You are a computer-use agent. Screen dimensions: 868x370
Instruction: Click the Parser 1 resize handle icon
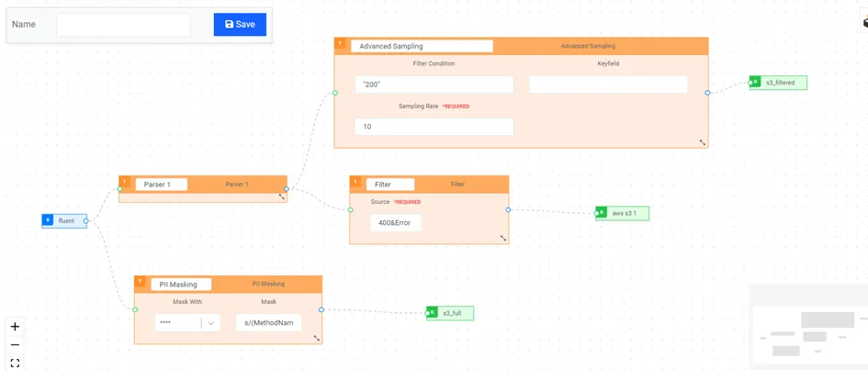281,196
